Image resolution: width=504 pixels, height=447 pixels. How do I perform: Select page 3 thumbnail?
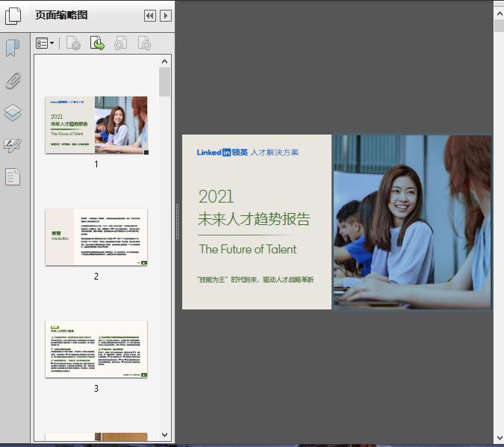pyautogui.click(x=96, y=349)
